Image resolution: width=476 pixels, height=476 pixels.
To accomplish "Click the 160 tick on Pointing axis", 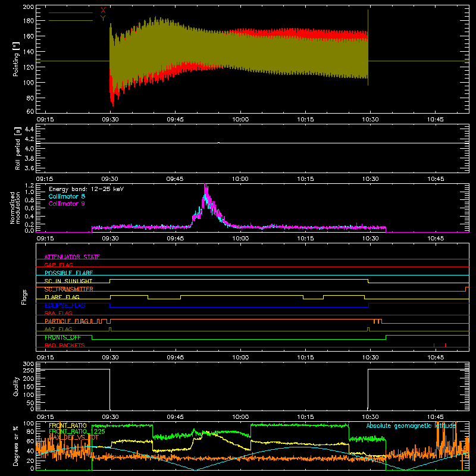I will [29, 36].
